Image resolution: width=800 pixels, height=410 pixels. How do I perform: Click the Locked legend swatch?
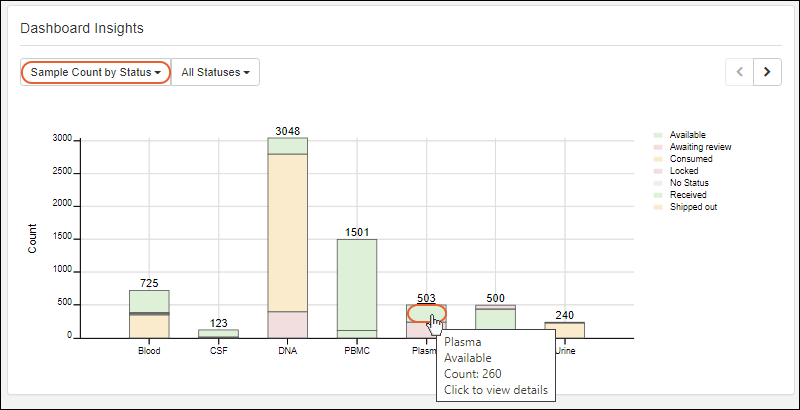(x=658, y=171)
